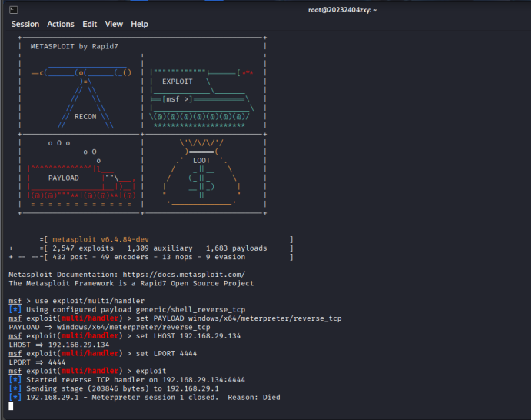The image size is (532, 420).
Task: Open the View menu
Action: 114,24
